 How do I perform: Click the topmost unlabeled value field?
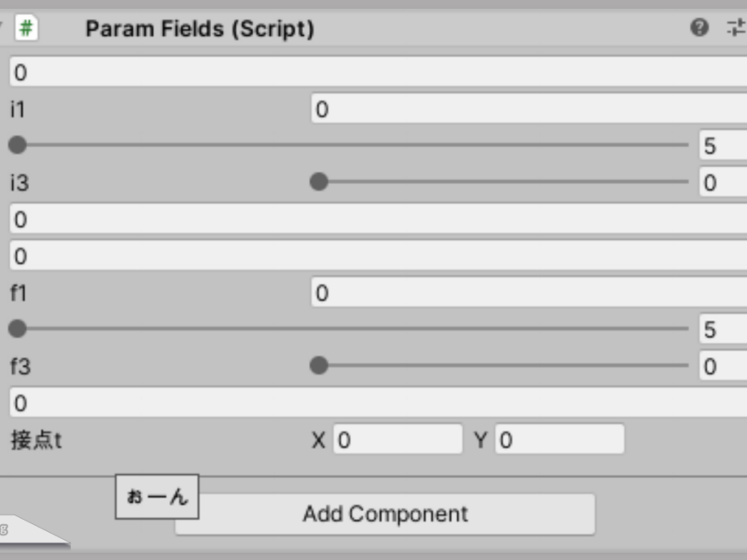[377, 73]
